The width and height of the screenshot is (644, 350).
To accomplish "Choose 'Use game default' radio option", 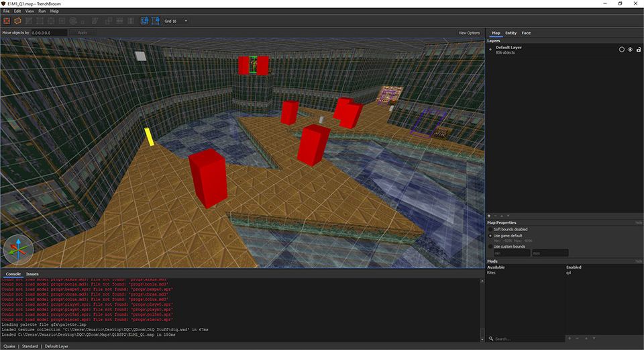I will pyautogui.click(x=490, y=235).
